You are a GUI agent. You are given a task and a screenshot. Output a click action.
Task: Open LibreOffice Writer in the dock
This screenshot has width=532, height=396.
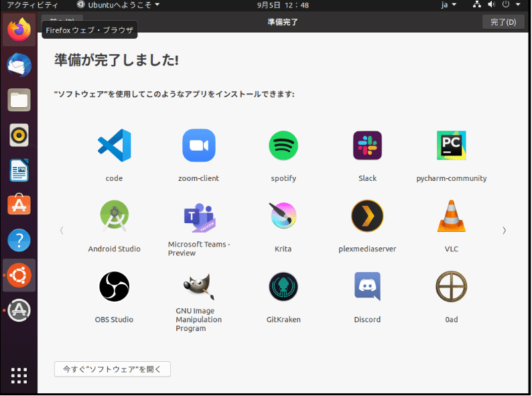click(19, 170)
